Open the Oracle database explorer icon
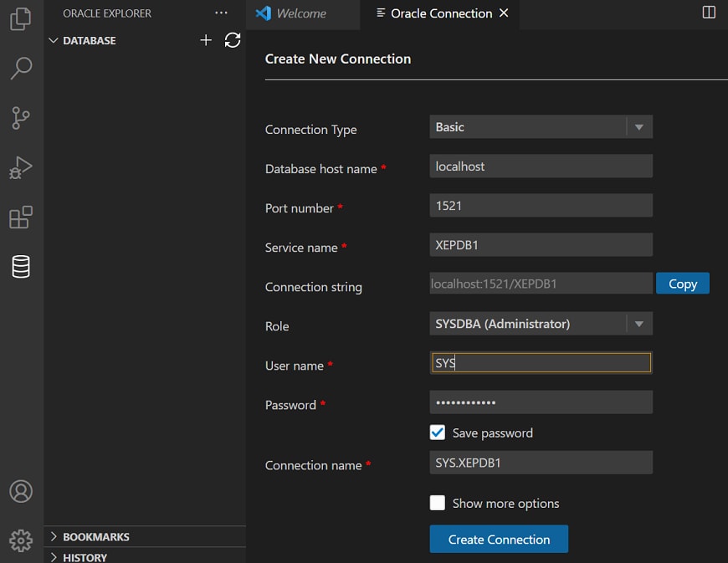The image size is (728, 563). click(x=21, y=267)
